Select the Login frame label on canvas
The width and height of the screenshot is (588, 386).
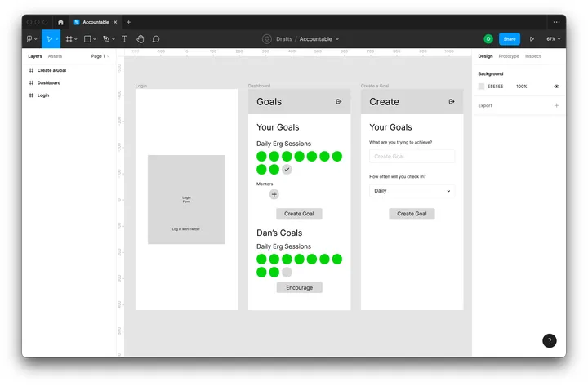pyautogui.click(x=141, y=86)
